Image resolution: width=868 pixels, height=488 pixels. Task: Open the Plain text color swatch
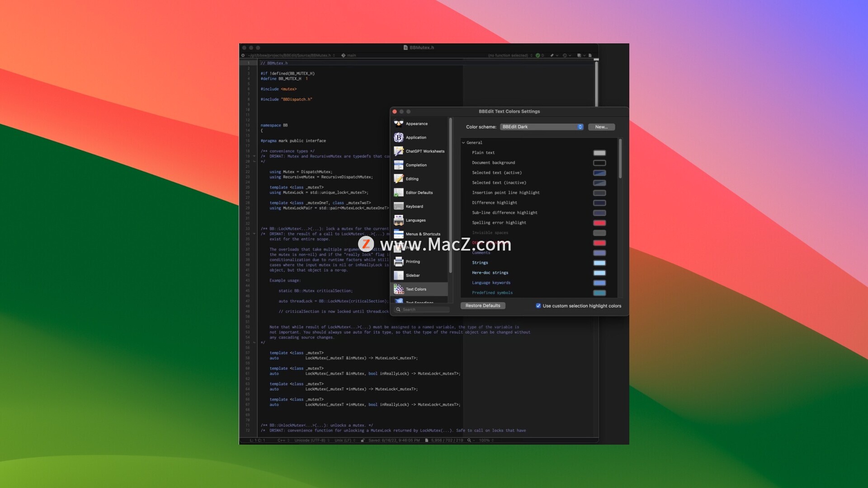click(x=599, y=153)
